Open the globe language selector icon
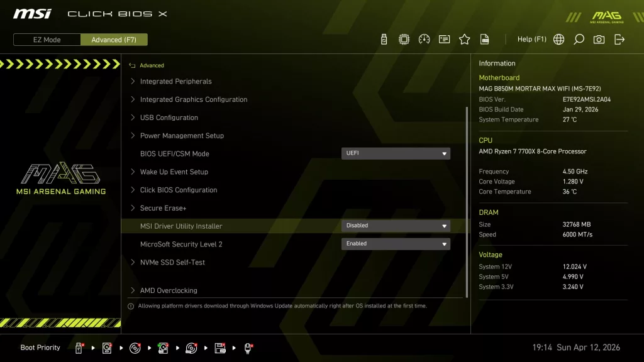Screen dimensions: 644x362 pos(558,40)
